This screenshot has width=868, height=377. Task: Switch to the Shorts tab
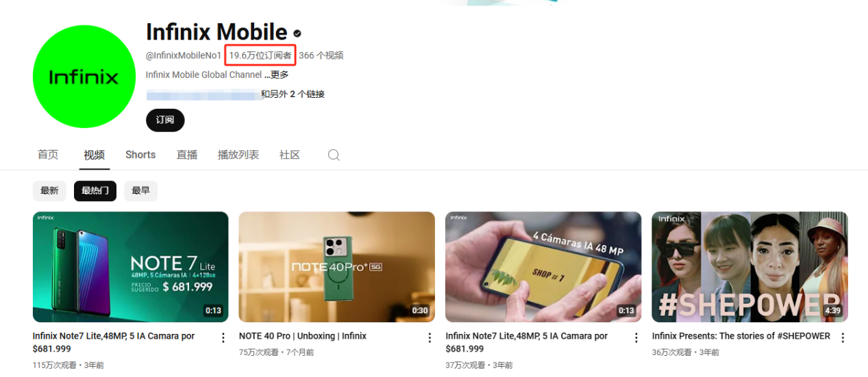(140, 155)
